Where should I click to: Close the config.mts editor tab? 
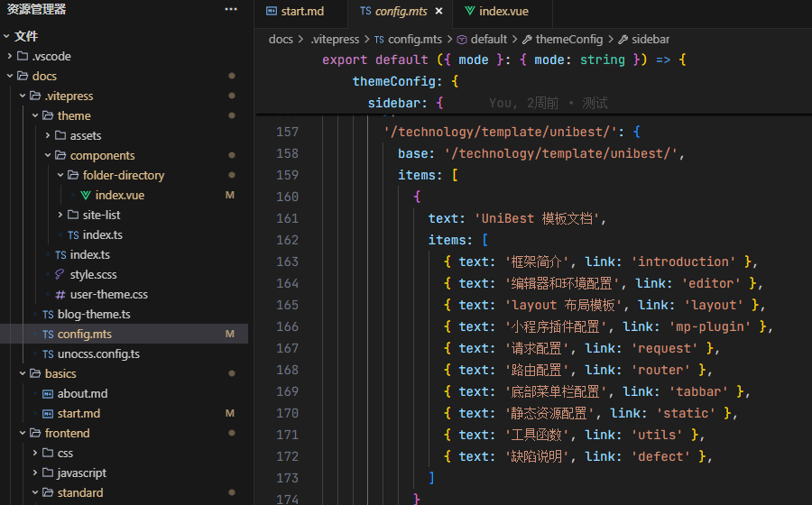(438, 12)
